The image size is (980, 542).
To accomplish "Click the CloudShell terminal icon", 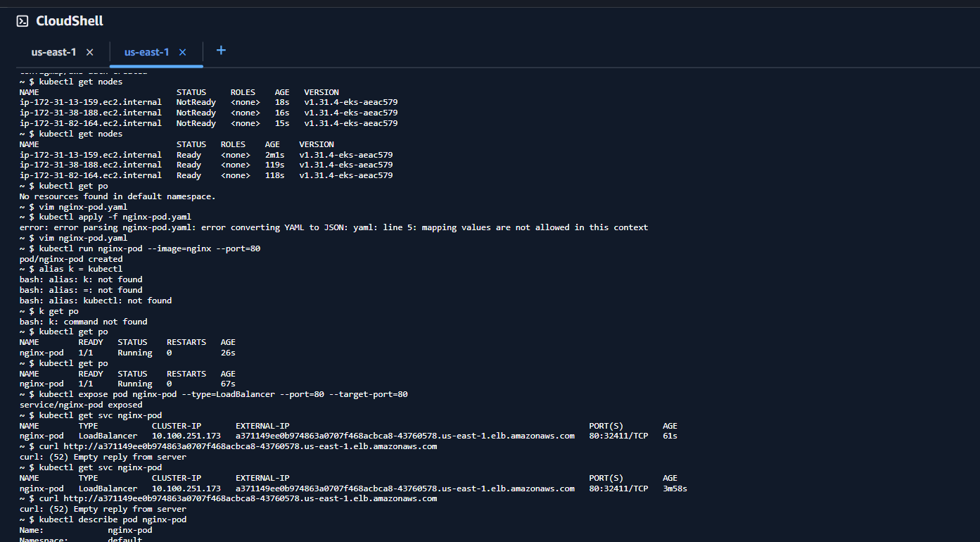I will pos(23,21).
